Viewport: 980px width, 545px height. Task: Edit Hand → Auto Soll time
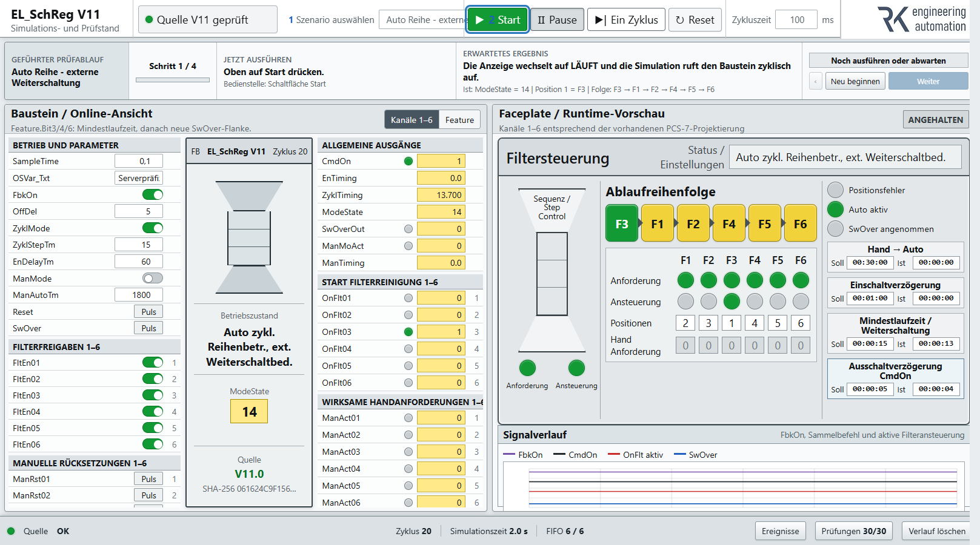870,262
